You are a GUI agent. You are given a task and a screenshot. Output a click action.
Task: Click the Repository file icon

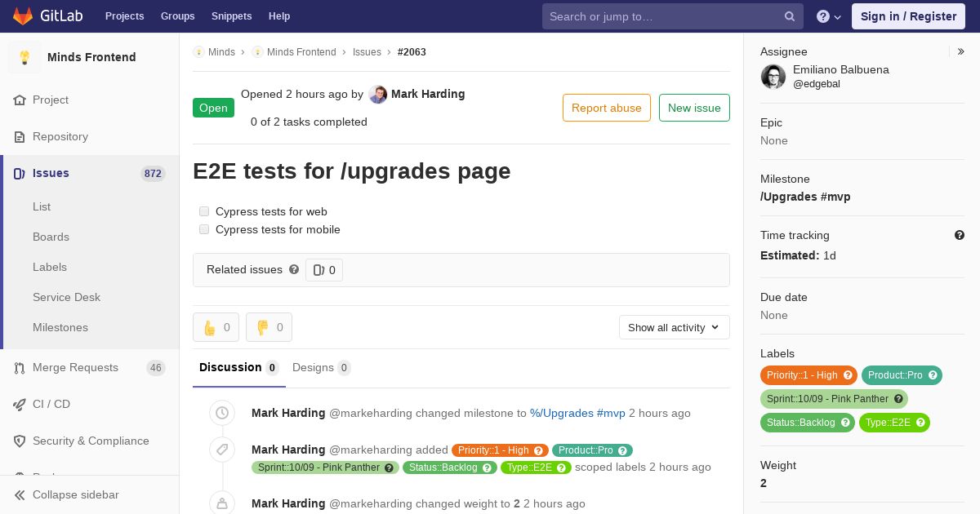click(20, 136)
